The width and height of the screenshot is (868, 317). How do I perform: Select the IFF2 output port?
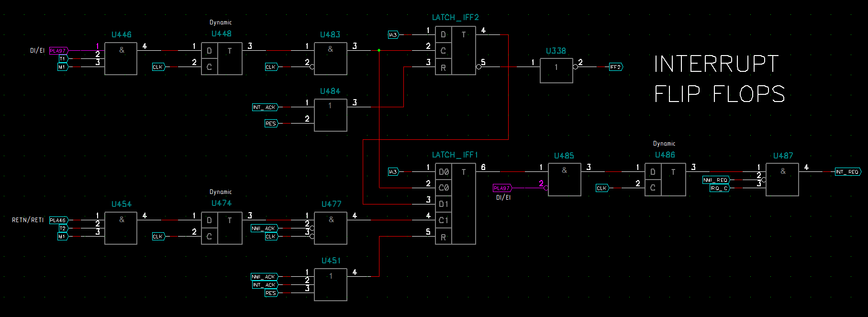pyautogui.click(x=615, y=67)
